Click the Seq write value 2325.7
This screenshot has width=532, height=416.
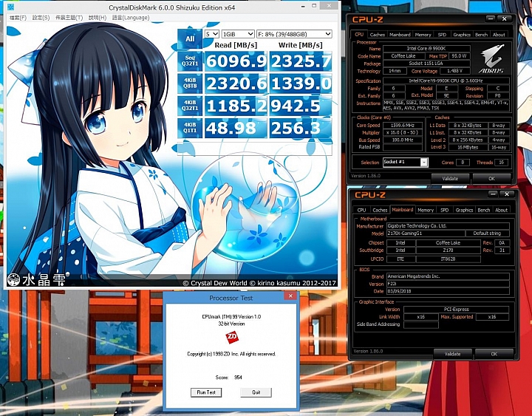[301, 61]
